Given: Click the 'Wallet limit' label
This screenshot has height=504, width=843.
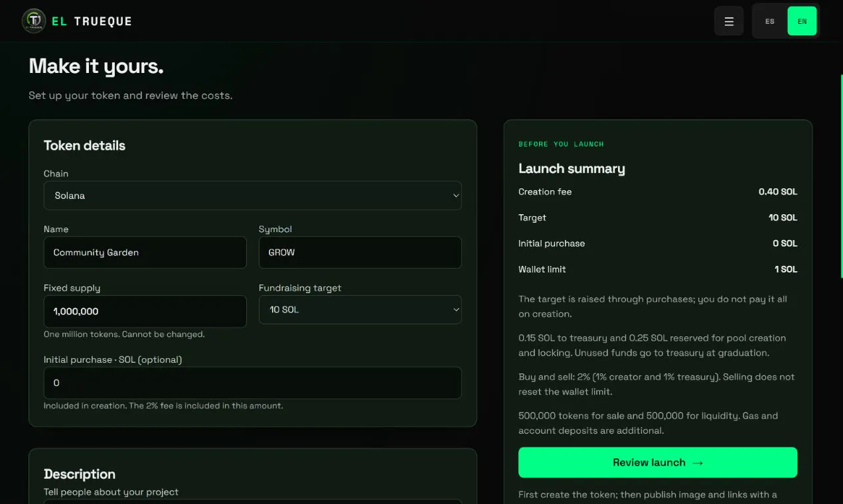Looking at the screenshot, I should [542, 269].
